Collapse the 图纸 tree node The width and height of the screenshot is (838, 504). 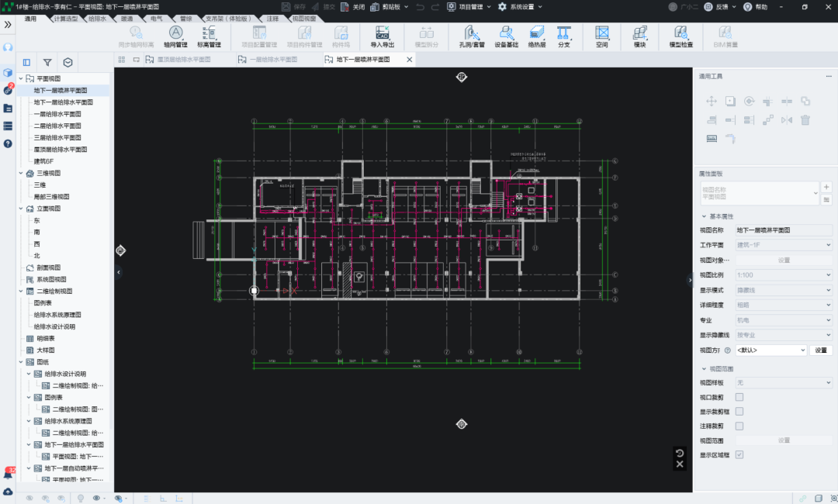point(21,362)
